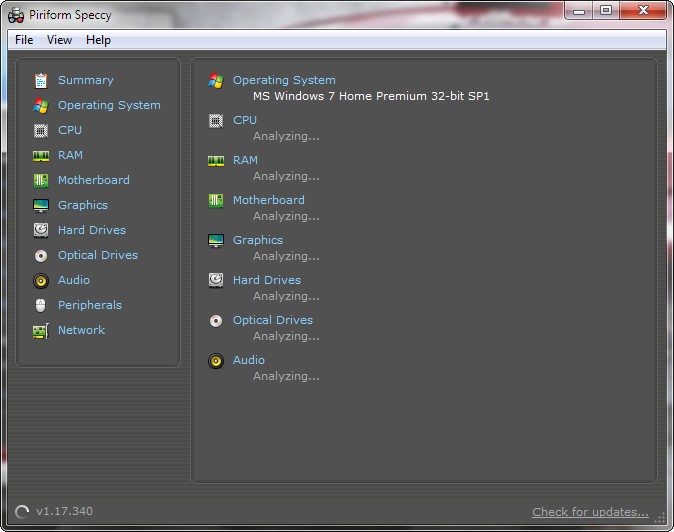Open the RAM heading link in summary
Screen dimensions: 674x532
[x=245, y=160]
